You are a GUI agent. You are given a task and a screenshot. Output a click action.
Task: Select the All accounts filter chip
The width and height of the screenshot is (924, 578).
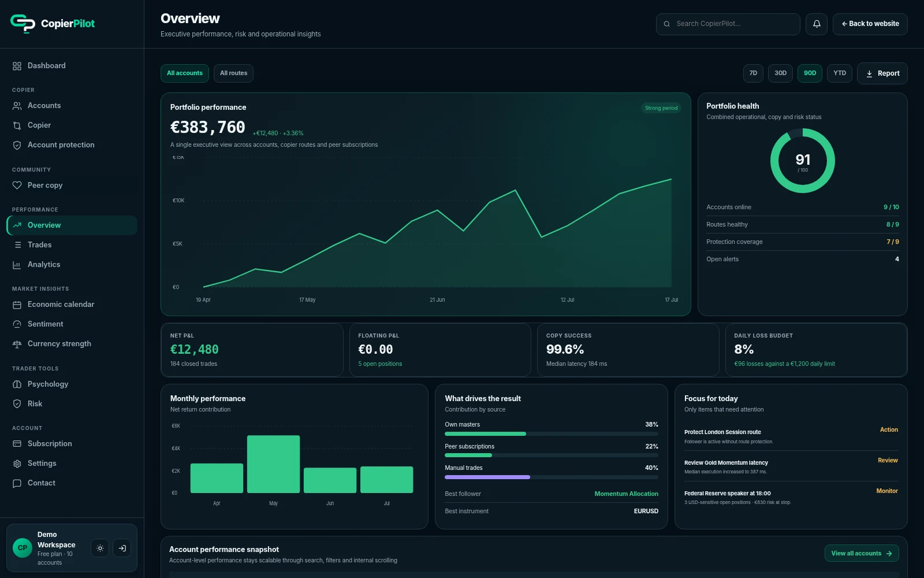click(x=185, y=73)
